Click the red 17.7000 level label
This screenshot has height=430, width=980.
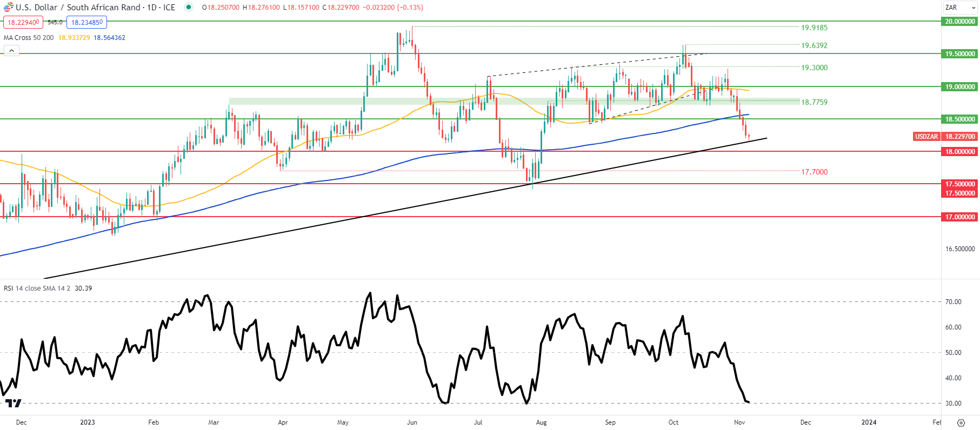(814, 172)
